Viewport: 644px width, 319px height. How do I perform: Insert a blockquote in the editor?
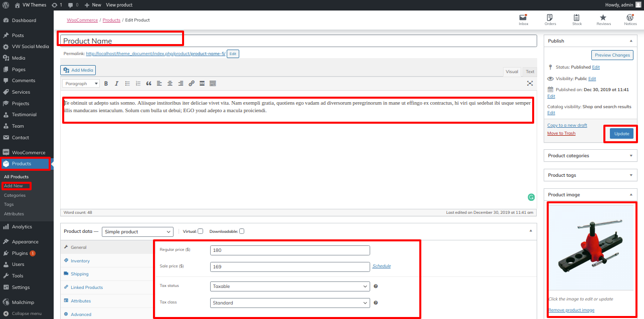[148, 84]
